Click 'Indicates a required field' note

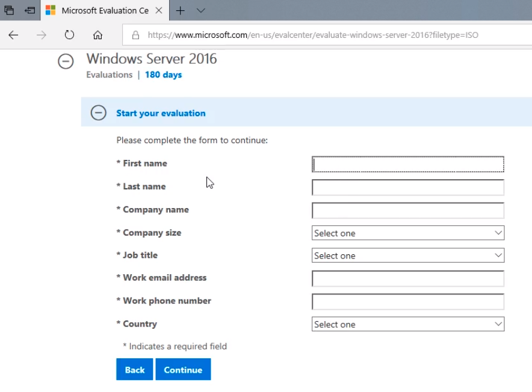pyautogui.click(x=175, y=346)
